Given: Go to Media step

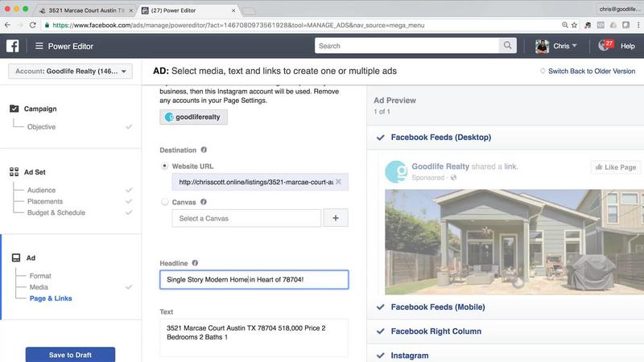Looking at the screenshot, I should click(39, 287).
